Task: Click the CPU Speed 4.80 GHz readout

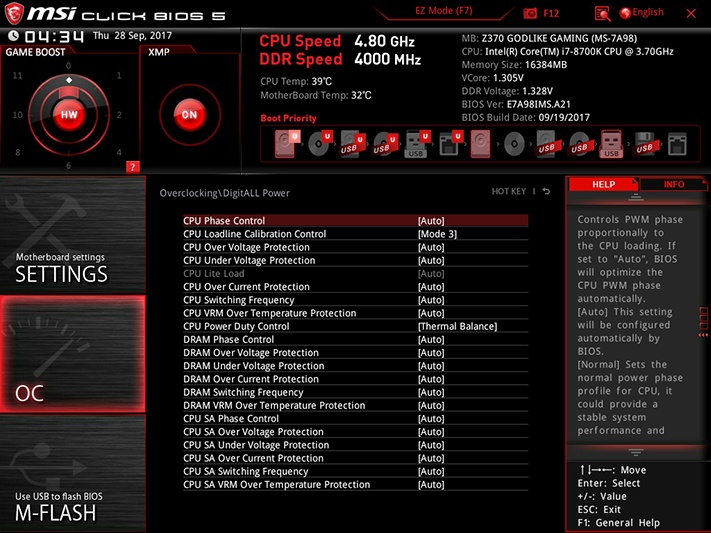Action: tap(337, 41)
